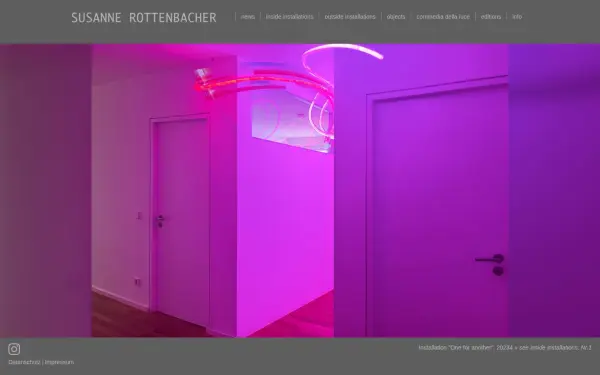
Task: Open the Impressum link
Action: 59,362
